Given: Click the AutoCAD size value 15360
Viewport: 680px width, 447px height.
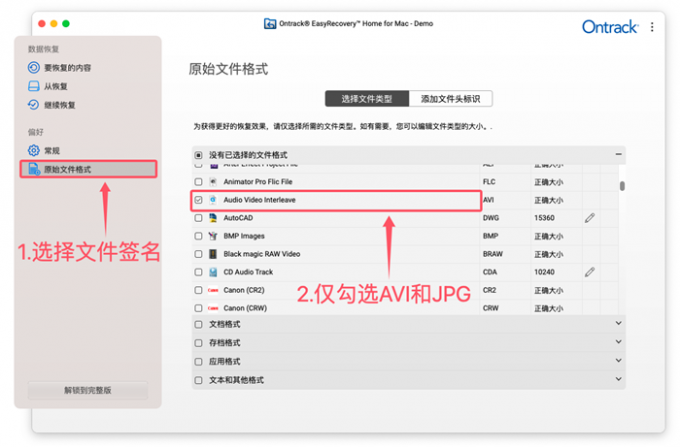Looking at the screenshot, I should (544, 218).
